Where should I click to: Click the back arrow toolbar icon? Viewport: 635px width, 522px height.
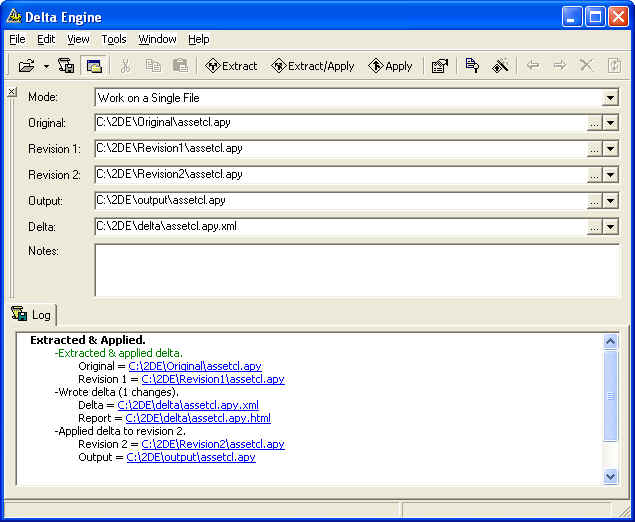pos(533,66)
